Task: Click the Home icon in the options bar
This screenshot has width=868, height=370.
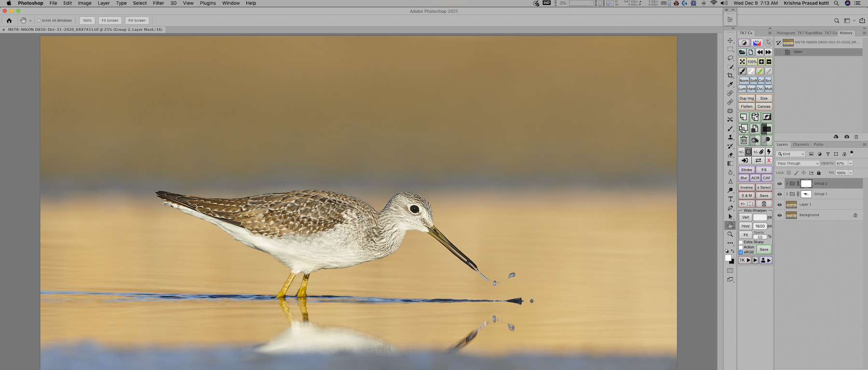Action: coord(9,21)
